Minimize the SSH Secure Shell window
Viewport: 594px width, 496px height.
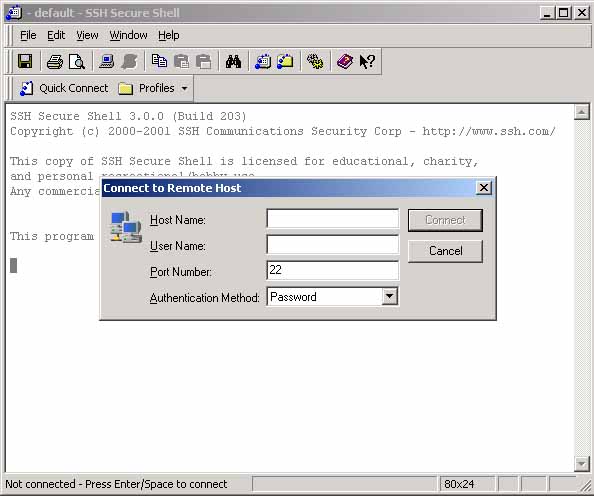pos(547,13)
